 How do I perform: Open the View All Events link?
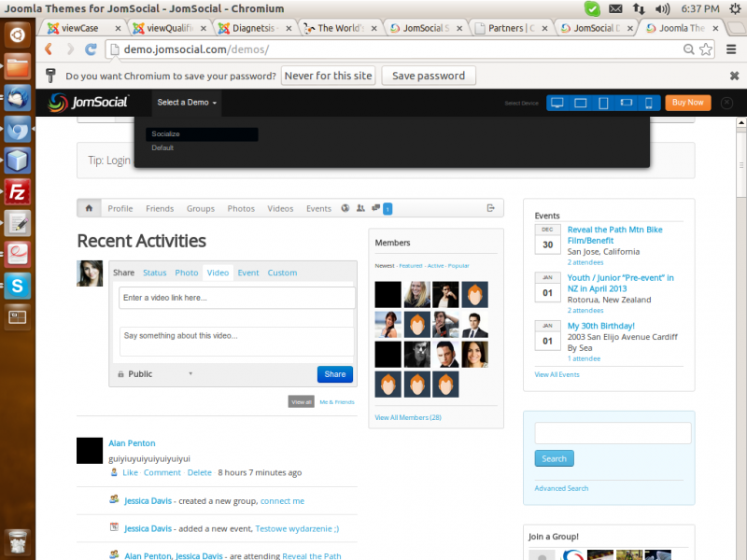click(x=557, y=375)
